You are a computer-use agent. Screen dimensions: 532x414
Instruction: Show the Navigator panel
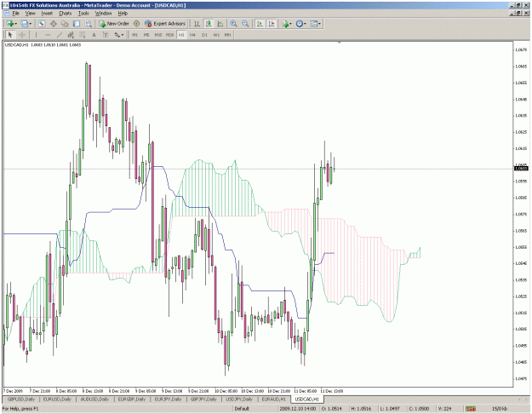point(65,24)
